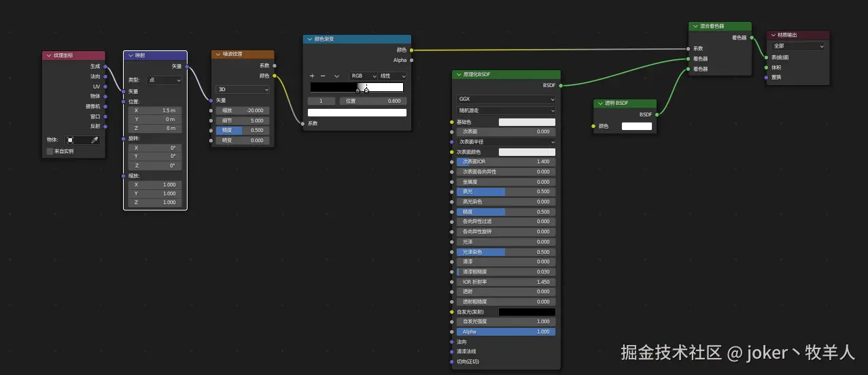Image resolution: width=868 pixels, height=375 pixels.
Task: Click the 着色器 output socket of 混合着色器
Action: pyautogui.click(x=752, y=38)
